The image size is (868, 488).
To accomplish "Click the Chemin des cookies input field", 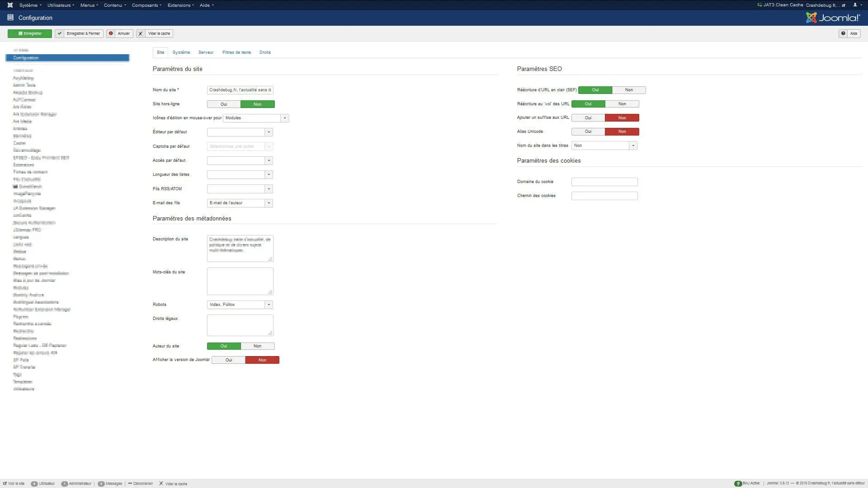I will pyautogui.click(x=604, y=196).
